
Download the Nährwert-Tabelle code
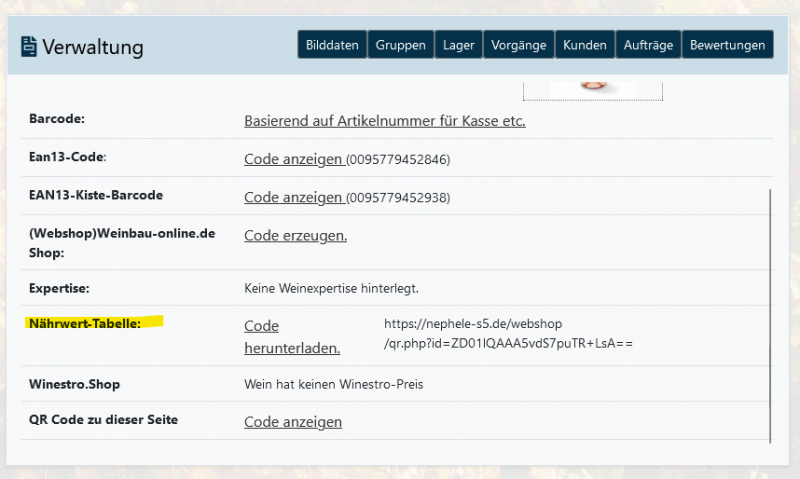291,337
